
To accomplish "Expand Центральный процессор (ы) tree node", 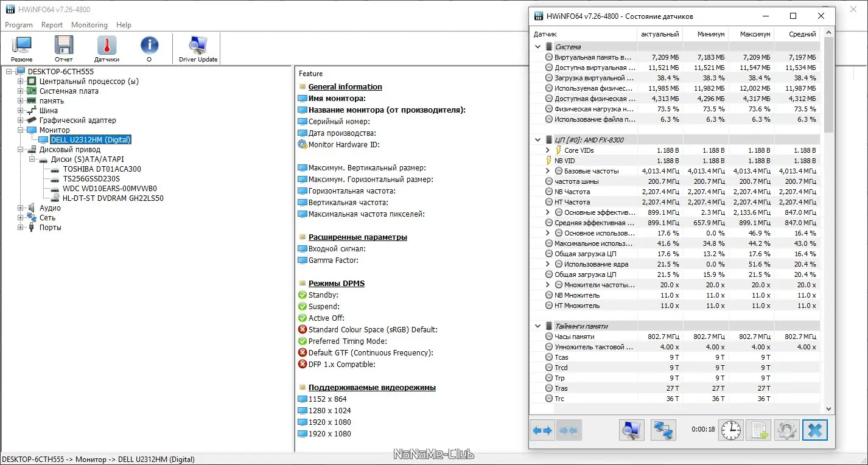I will click(x=21, y=82).
